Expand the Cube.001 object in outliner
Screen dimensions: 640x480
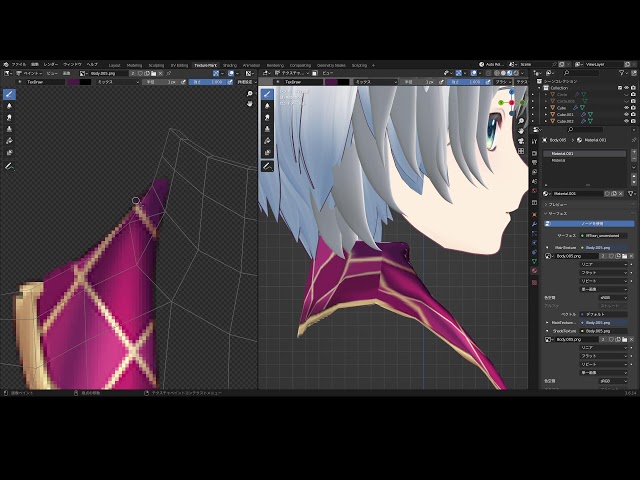(x=546, y=115)
